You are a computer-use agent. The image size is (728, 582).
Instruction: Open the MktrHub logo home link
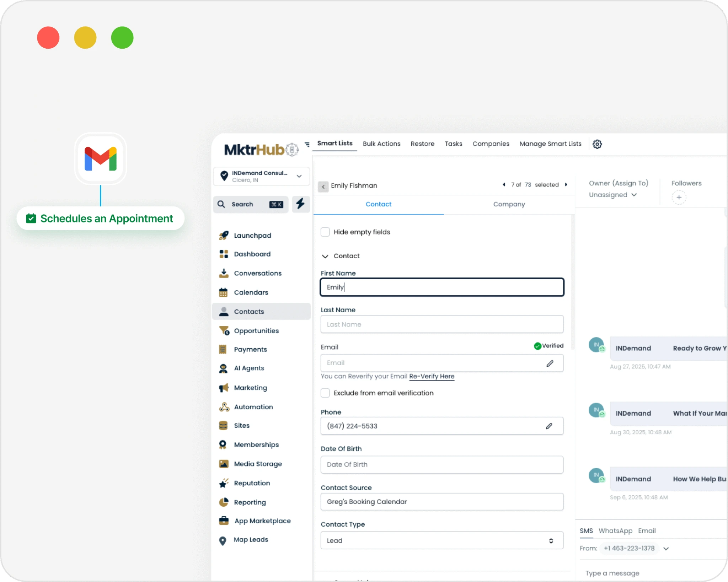click(x=261, y=150)
